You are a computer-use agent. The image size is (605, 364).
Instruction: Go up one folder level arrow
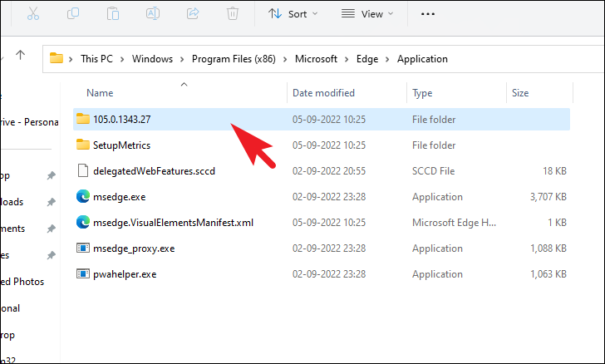(x=21, y=55)
